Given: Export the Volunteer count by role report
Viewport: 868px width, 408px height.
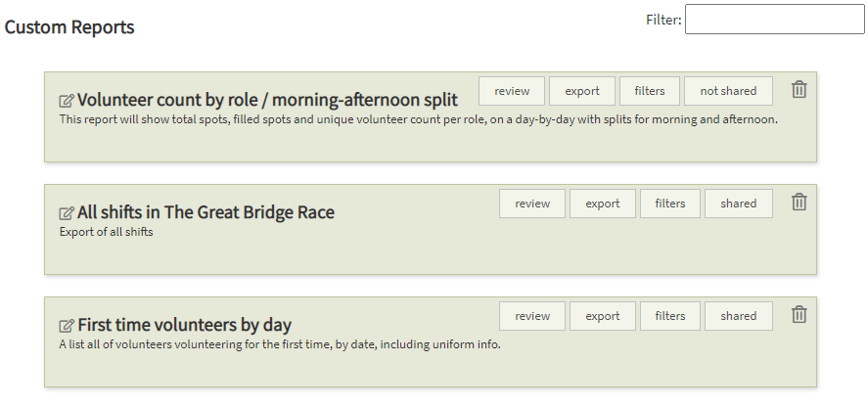Looking at the screenshot, I should 582,91.
